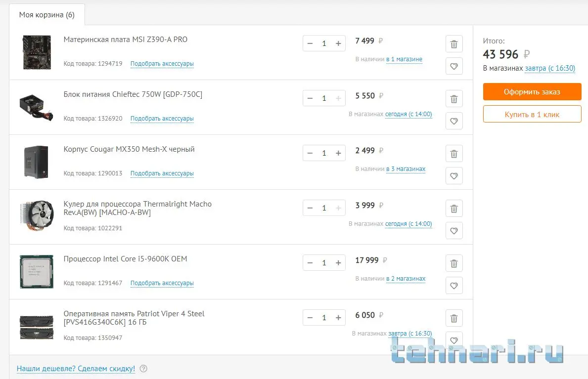Viewport: 588px width, 379px height.
Task: Select the price 17 999
Action: click(367, 260)
